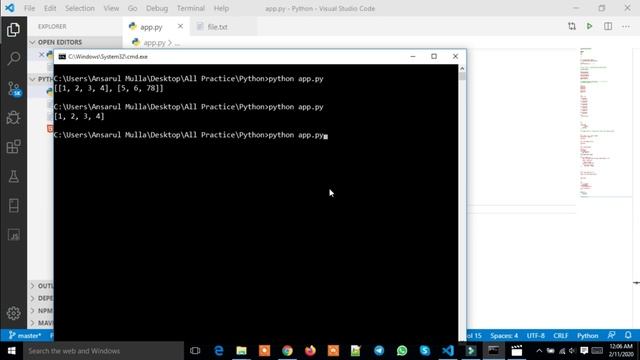The height and width of the screenshot is (360, 640).
Task: Open the JS icon in activity bar
Action: click(x=13, y=235)
